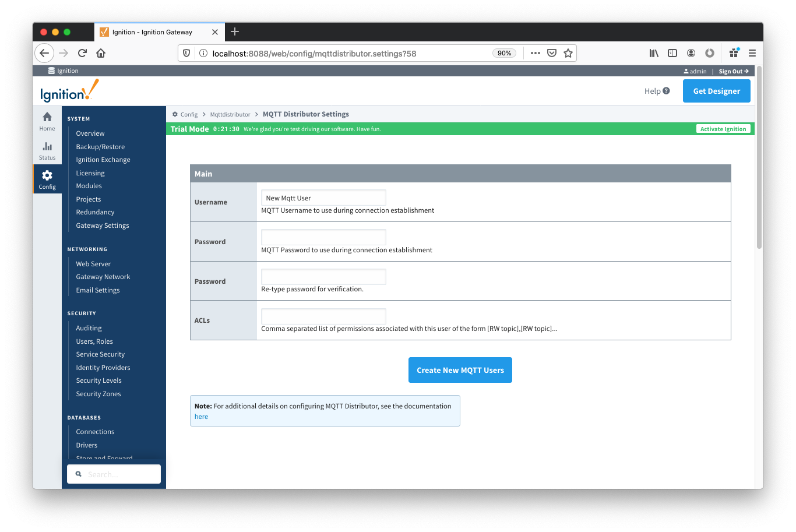Viewport: 796px width, 532px height.
Task: Focus the first Password field
Action: (323, 237)
